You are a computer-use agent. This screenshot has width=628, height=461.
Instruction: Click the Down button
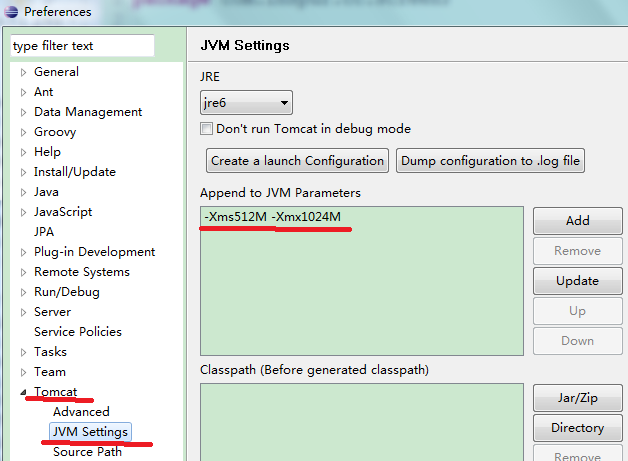(578, 341)
